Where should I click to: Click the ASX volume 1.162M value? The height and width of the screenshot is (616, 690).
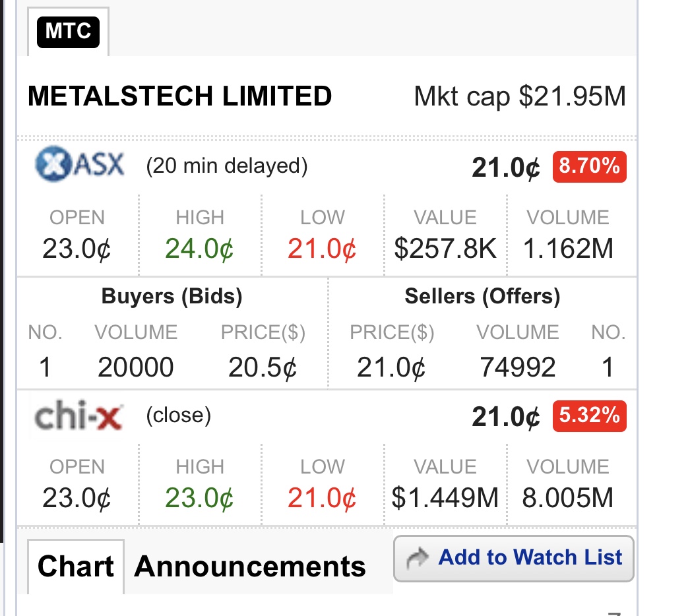568,249
